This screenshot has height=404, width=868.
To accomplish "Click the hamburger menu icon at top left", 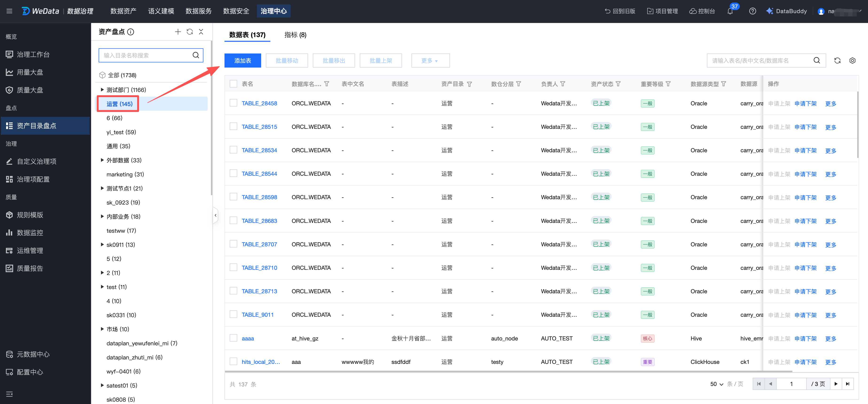I will pyautogui.click(x=9, y=11).
